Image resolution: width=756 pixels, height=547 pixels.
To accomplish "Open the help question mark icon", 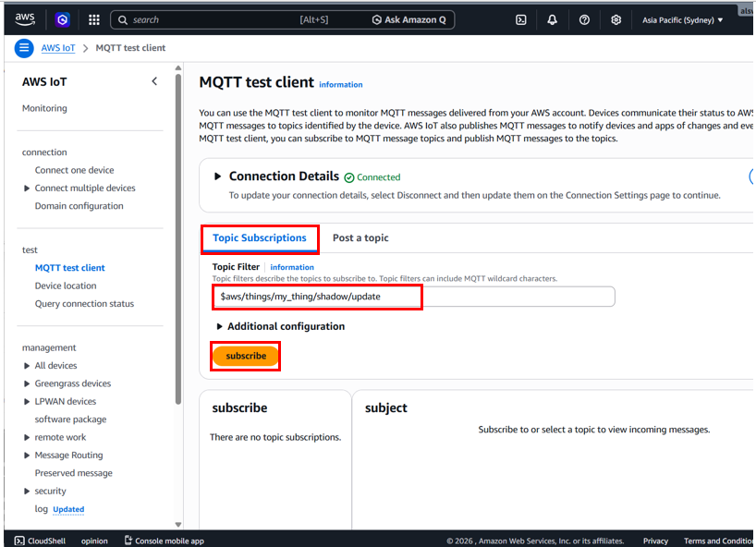I will [584, 19].
